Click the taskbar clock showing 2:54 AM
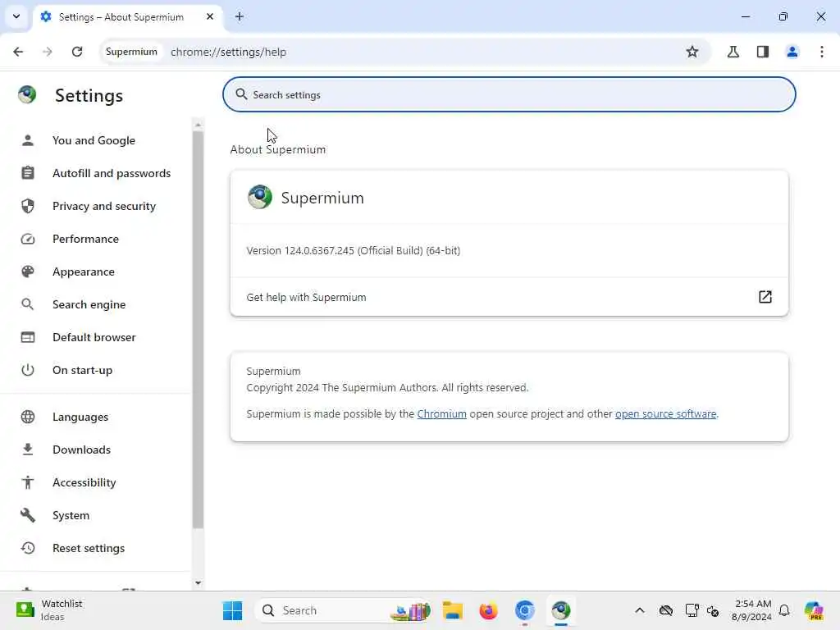 coord(752,610)
